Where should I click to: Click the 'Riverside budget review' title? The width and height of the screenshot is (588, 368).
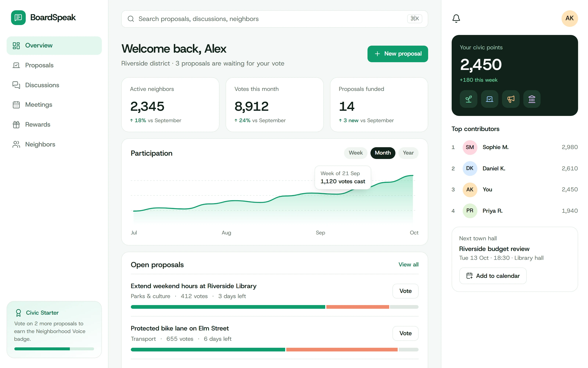[494, 249]
